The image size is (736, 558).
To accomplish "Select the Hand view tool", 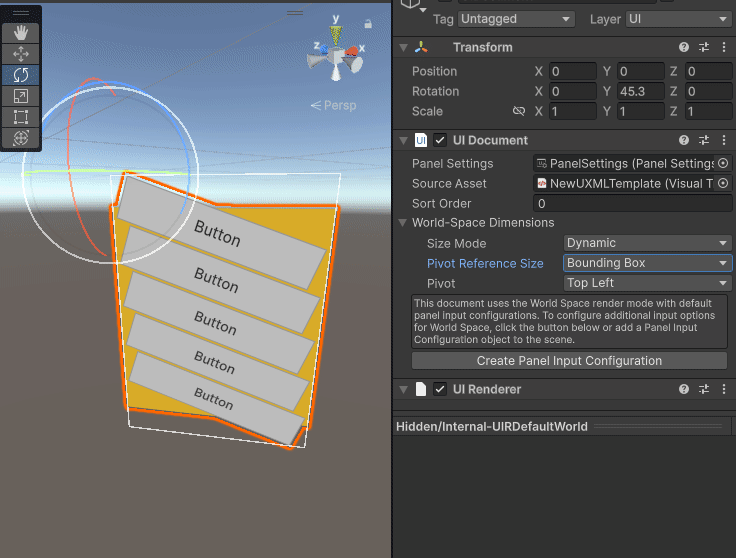I will tap(21, 33).
